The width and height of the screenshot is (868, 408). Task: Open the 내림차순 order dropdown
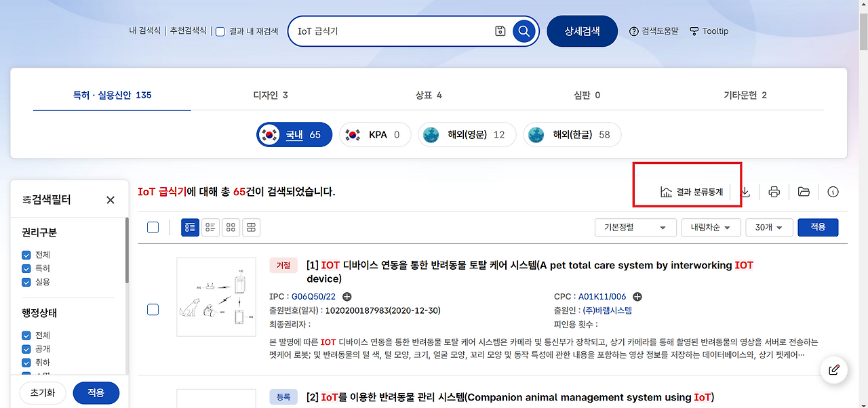click(x=711, y=227)
